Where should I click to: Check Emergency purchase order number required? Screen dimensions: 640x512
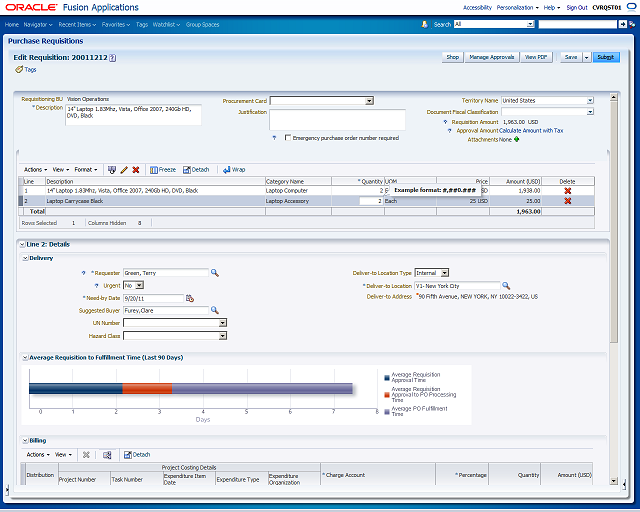tap(288, 138)
